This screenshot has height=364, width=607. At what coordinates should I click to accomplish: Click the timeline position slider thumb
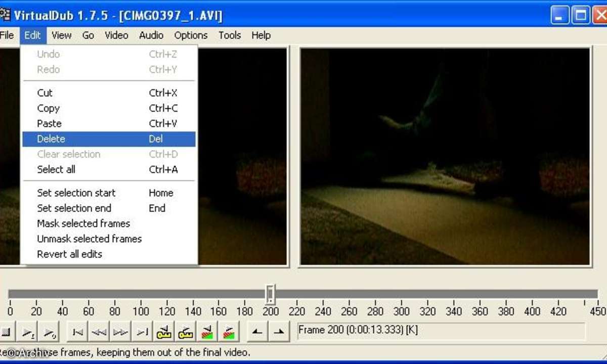[x=271, y=294]
